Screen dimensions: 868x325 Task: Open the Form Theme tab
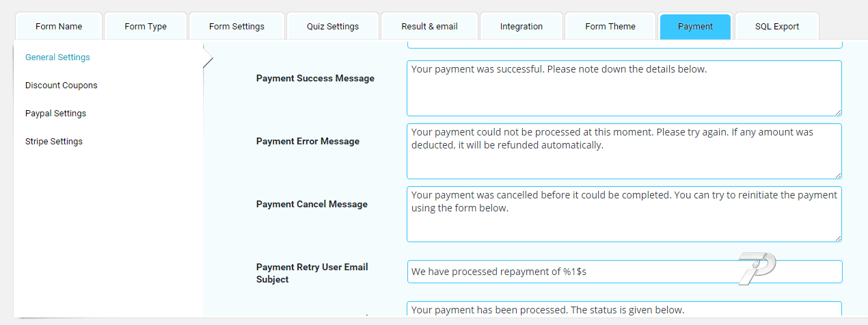pyautogui.click(x=610, y=27)
